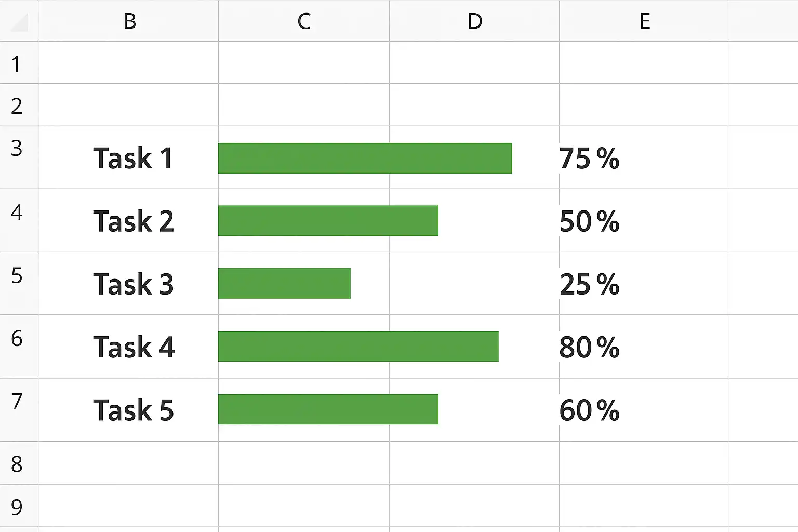798x532 pixels.
Task: Click the Task 1 green progress bar
Action: point(365,158)
